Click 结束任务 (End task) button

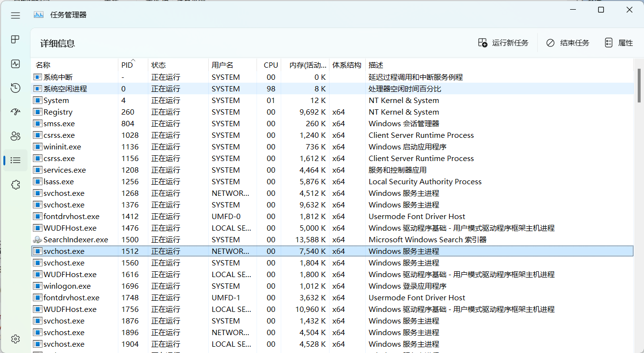(x=568, y=43)
